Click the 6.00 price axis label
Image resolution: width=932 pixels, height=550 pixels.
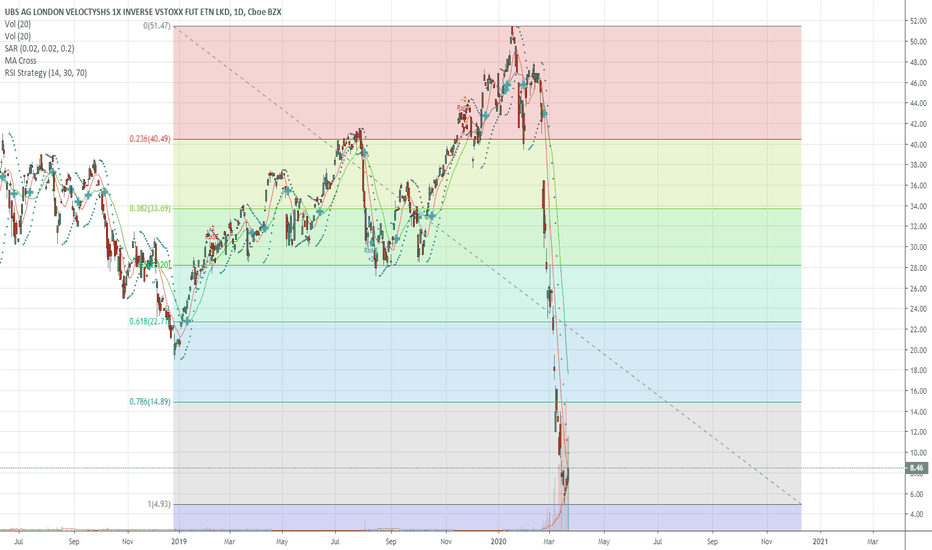[x=919, y=494]
